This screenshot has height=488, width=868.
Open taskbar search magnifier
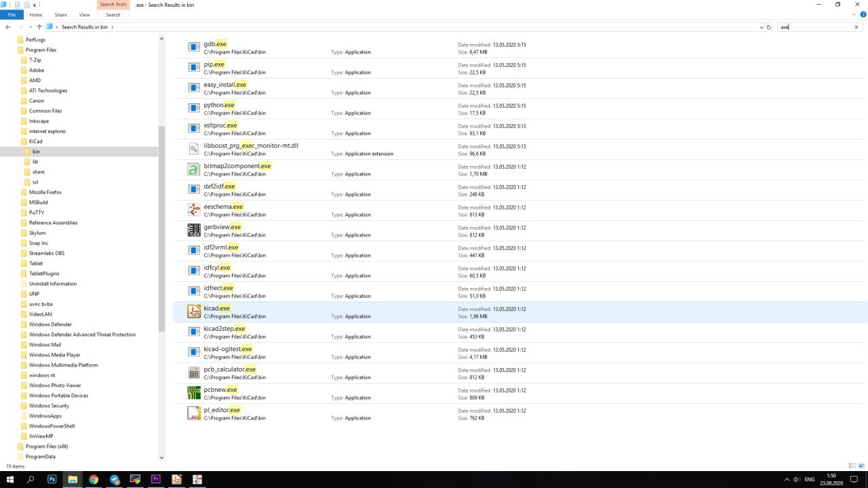(31, 479)
